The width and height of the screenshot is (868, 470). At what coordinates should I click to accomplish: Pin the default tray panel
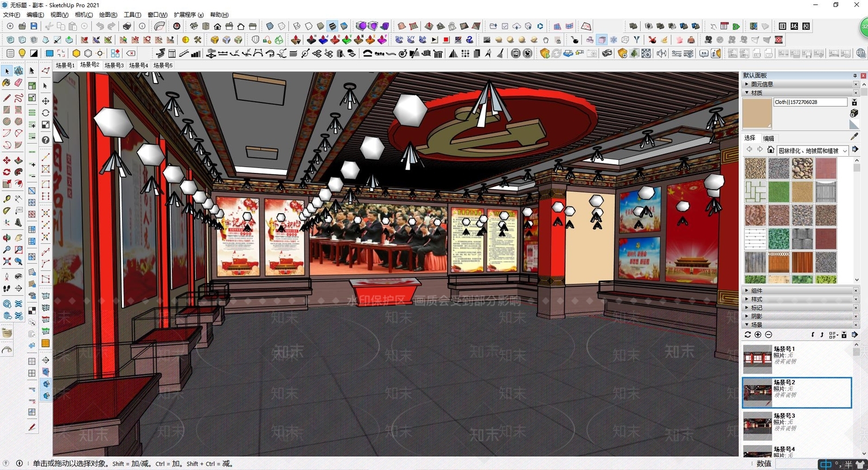pos(855,75)
